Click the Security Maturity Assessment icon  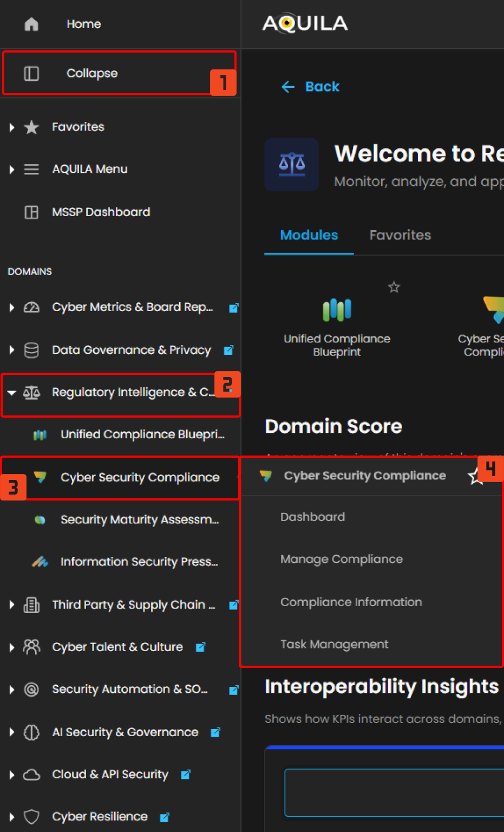[40, 519]
